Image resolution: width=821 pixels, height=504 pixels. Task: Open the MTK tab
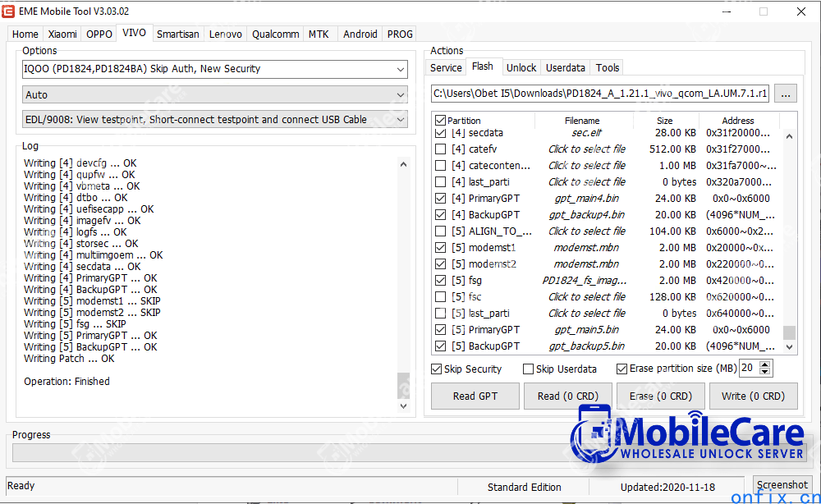319,34
